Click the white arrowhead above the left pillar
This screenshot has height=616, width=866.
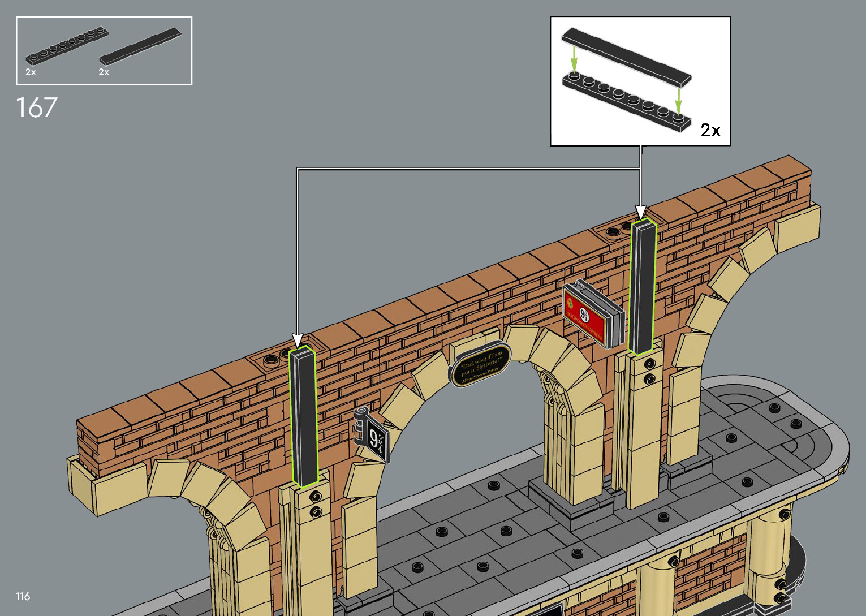(x=298, y=341)
